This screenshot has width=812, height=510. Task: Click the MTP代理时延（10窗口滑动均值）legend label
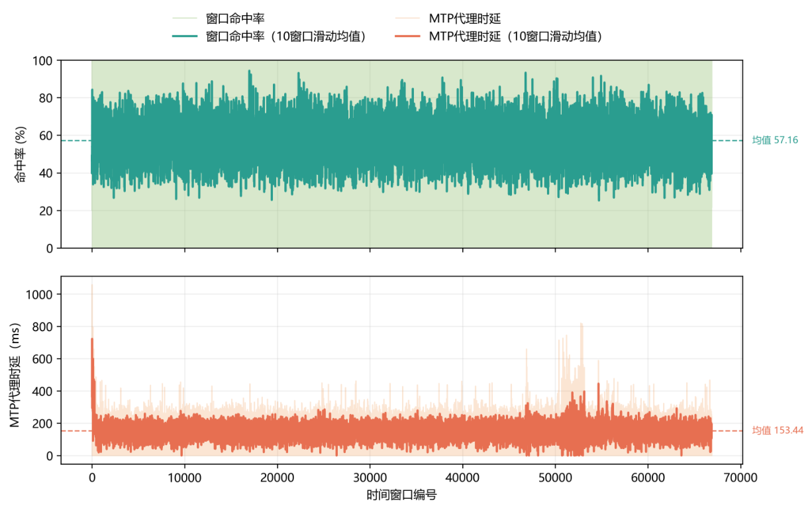(515, 36)
